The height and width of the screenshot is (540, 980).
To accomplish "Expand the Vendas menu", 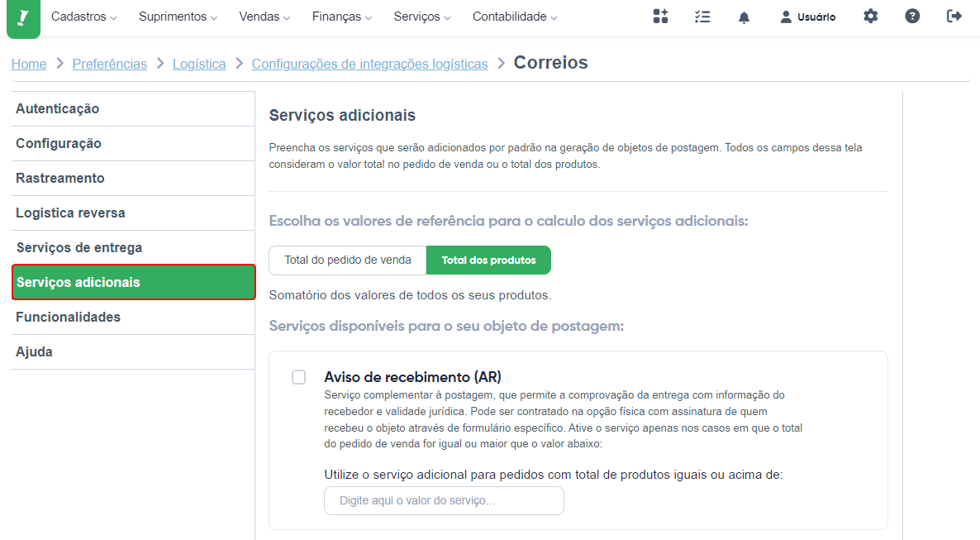I will (x=264, y=17).
